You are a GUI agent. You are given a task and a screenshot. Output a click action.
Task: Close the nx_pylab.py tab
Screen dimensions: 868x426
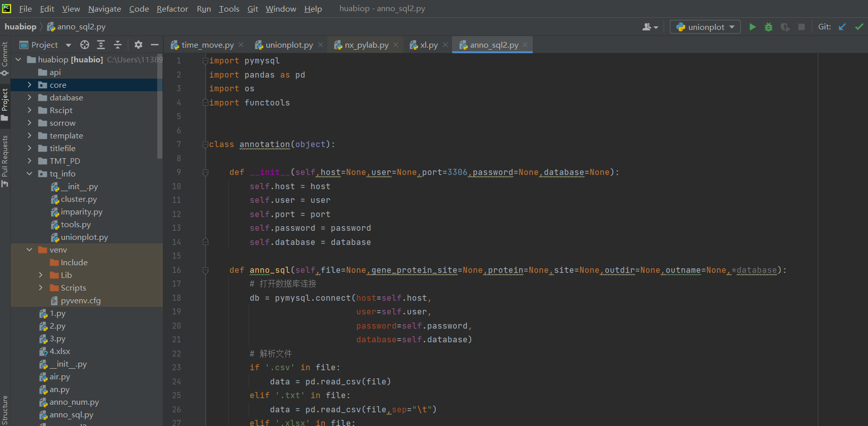(x=396, y=45)
